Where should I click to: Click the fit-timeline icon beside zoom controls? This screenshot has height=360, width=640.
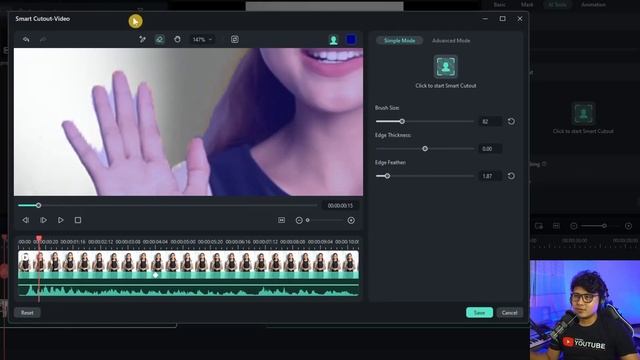coord(282,220)
